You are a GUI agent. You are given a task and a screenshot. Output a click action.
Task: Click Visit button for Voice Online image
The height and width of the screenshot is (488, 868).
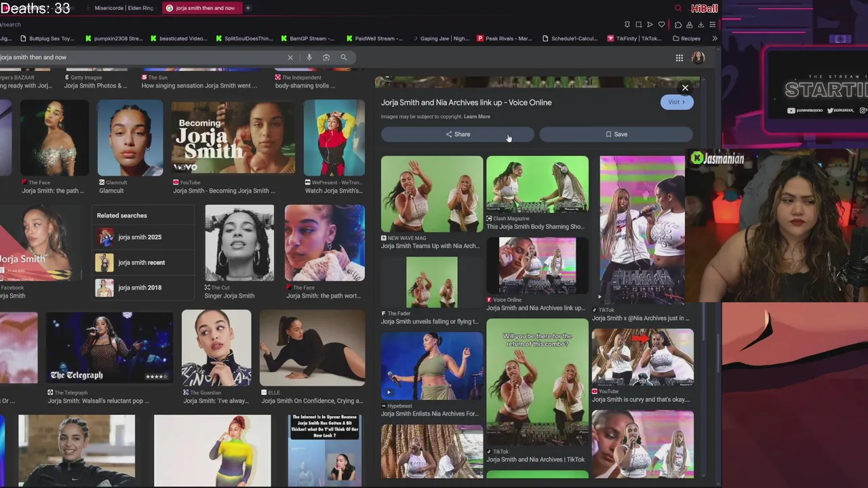point(676,102)
